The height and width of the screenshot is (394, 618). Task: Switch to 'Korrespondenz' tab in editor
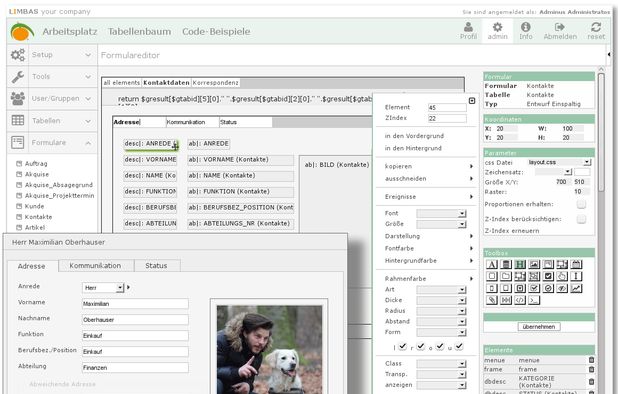coord(216,83)
